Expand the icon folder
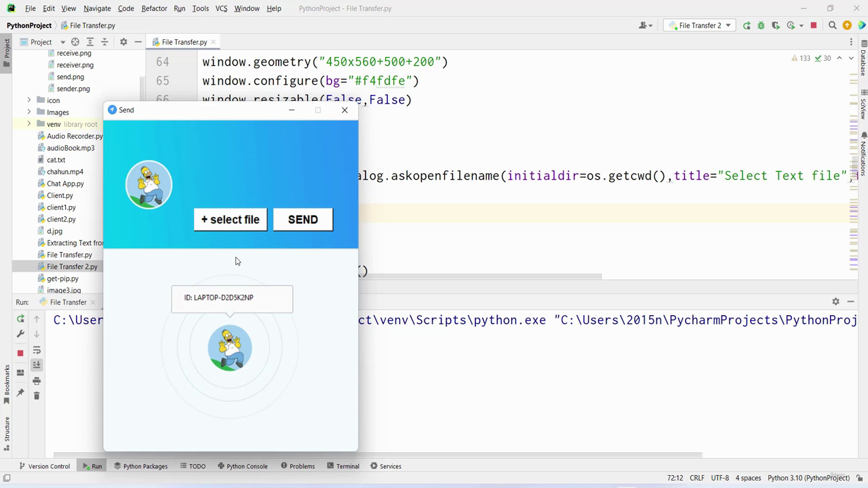Image resolution: width=868 pixels, height=488 pixels. 29,100
